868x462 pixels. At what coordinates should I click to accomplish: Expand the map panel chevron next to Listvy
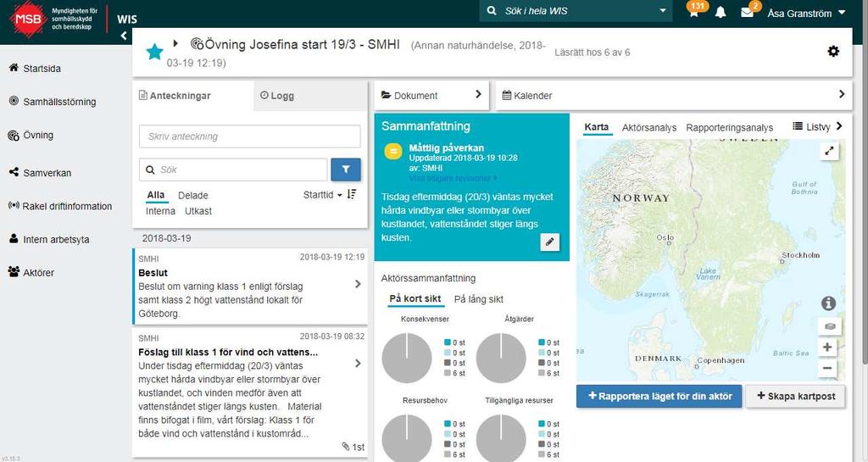(840, 126)
